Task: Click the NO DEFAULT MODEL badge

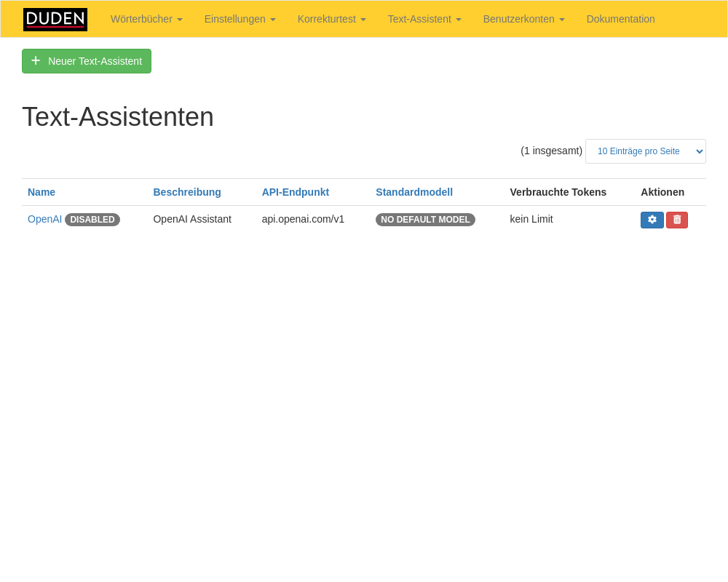Action: point(425,220)
